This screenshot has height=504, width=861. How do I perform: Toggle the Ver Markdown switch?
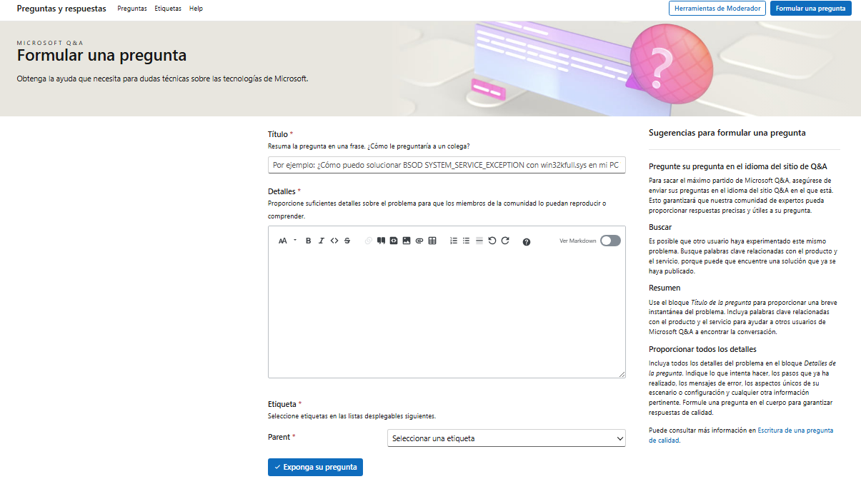[610, 241]
